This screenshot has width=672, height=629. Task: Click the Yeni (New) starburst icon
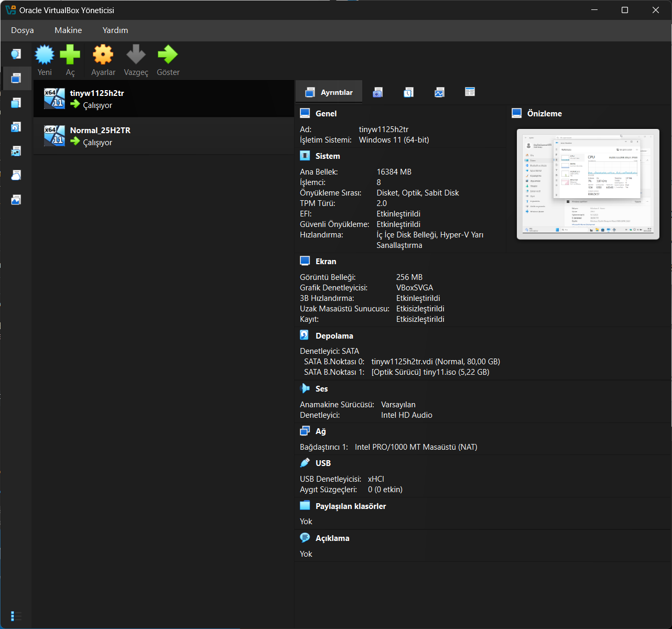point(45,55)
